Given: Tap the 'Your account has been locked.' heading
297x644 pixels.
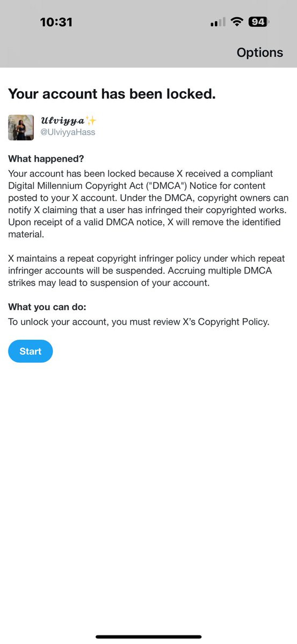Looking at the screenshot, I should (112, 94).
